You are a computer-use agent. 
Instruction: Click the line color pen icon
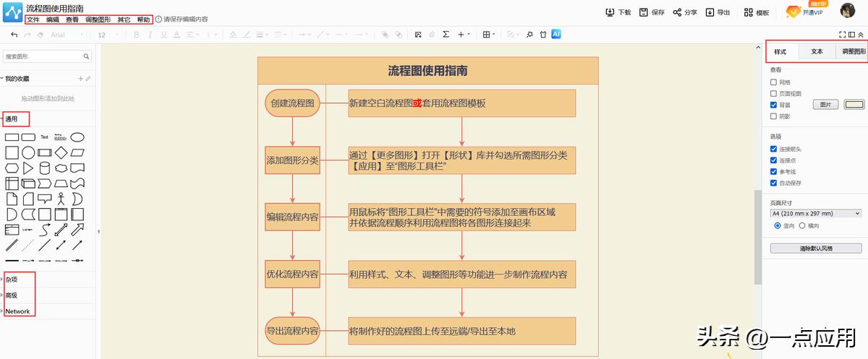(x=247, y=34)
